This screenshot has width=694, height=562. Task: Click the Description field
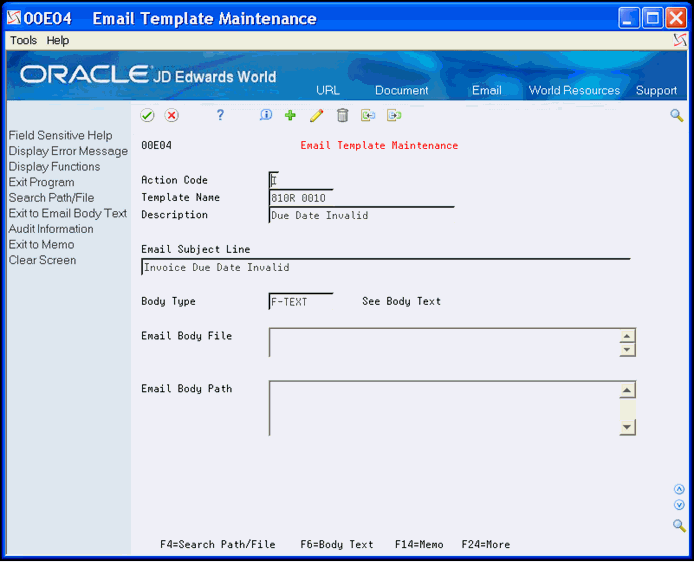pyautogui.click(x=362, y=215)
